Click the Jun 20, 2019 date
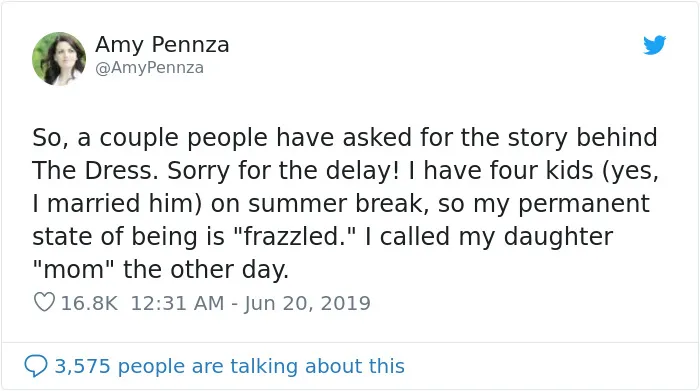This screenshot has height=391, width=700. 307,304
